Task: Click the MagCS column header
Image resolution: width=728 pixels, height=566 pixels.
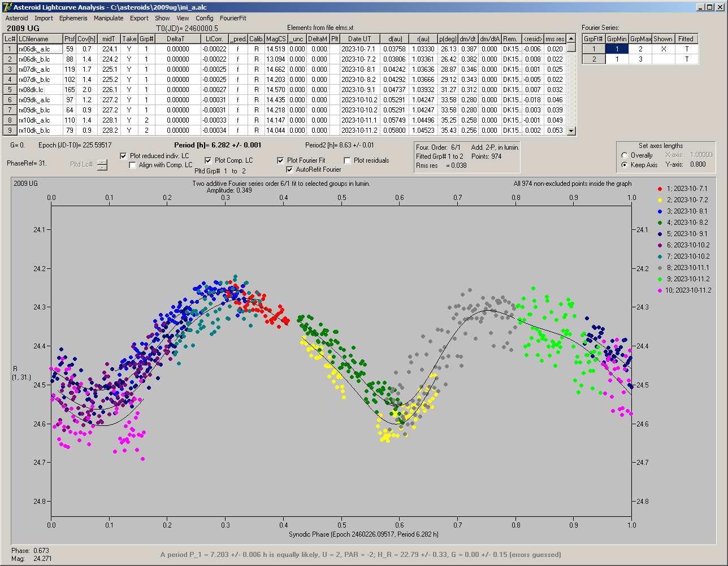Action: click(276, 39)
